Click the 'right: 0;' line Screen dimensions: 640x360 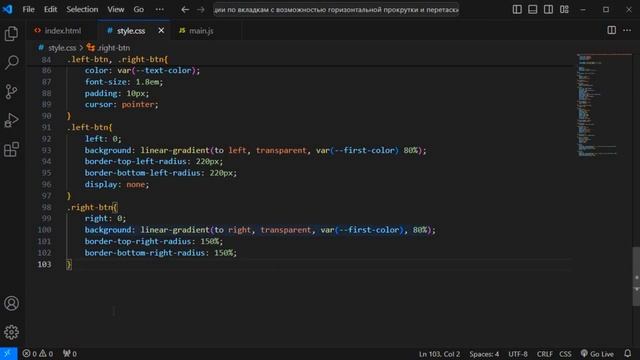(x=105, y=218)
